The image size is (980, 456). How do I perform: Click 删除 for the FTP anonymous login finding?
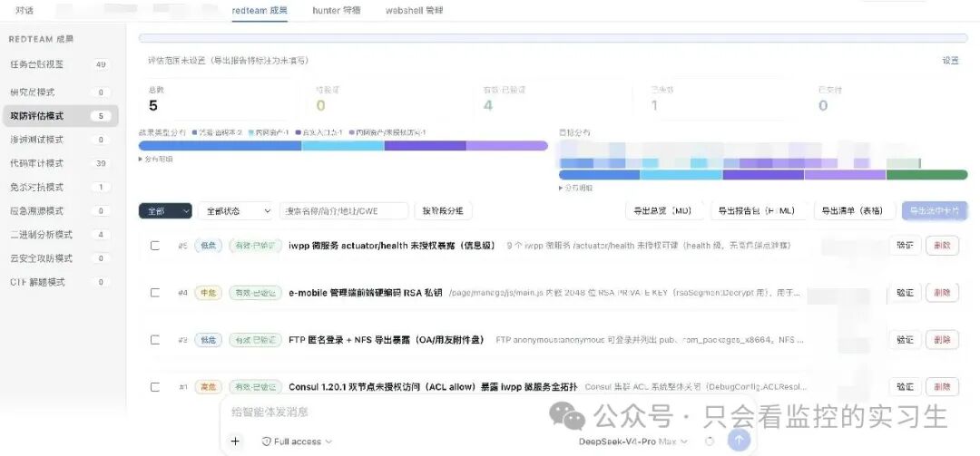tap(943, 340)
